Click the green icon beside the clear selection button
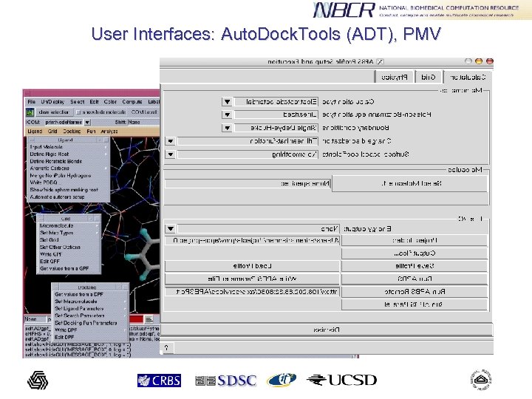 30,112
